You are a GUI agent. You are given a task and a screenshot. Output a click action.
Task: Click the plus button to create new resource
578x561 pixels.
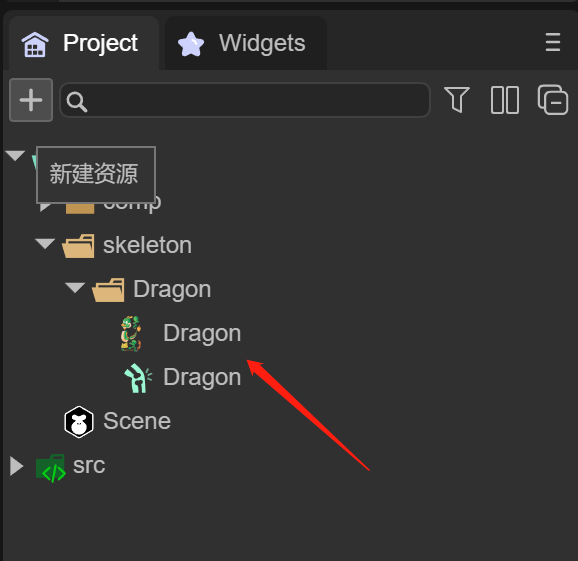[x=31, y=100]
